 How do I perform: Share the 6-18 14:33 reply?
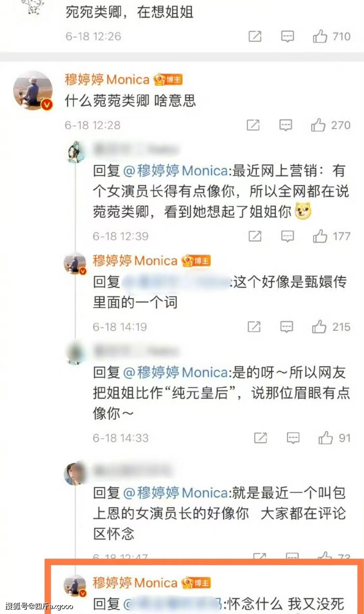(x=261, y=438)
